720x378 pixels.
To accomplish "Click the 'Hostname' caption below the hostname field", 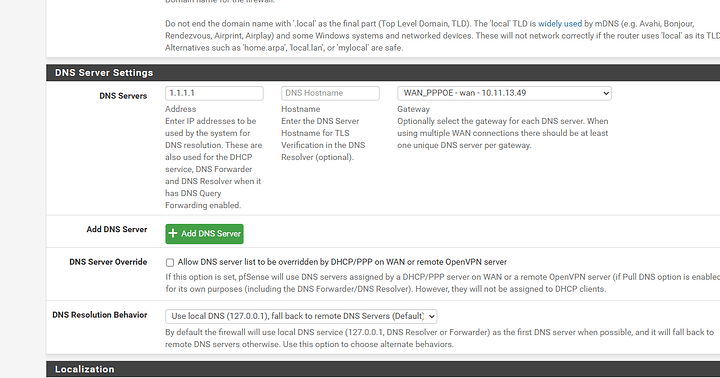I will [x=301, y=109].
